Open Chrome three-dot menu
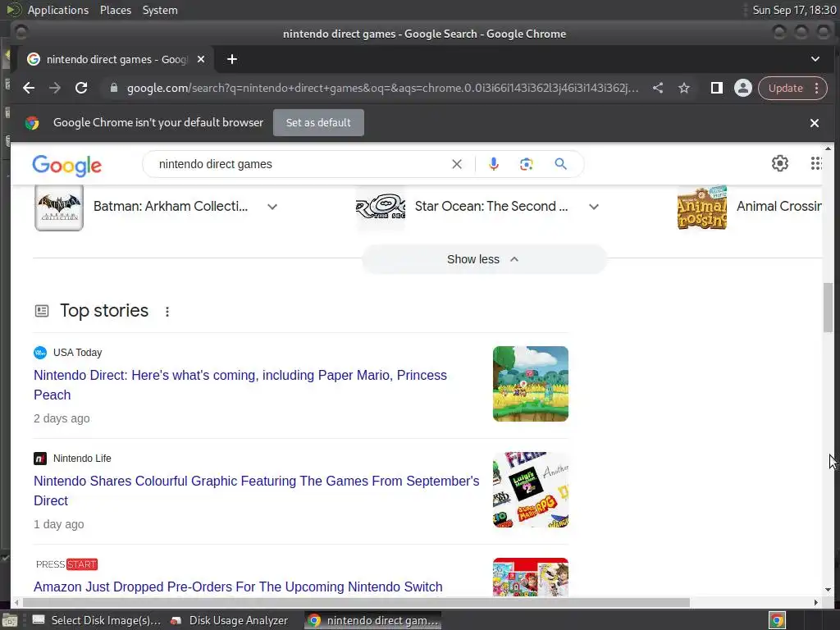 click(816, 88)
